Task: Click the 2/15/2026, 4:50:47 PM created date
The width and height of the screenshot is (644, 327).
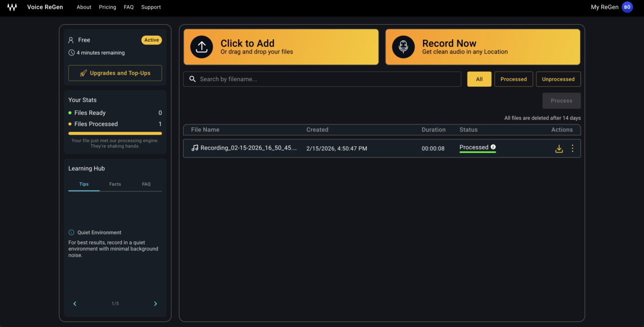Action: (337, 149)
